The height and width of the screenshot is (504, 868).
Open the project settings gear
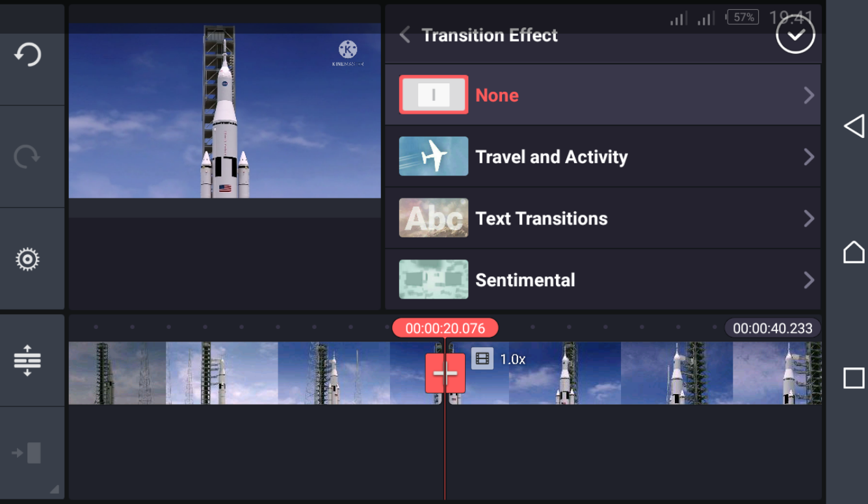point(28,258)
